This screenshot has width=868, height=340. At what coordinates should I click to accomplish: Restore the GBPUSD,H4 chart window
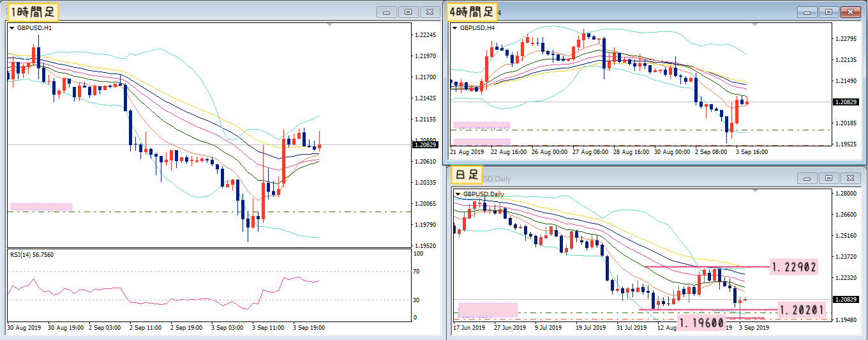[828, 12]
